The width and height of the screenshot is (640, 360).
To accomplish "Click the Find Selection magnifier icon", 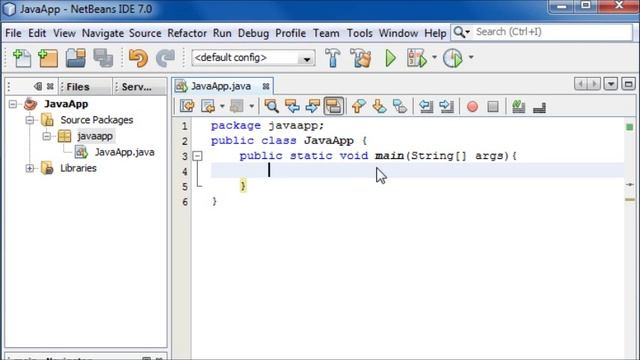I will (x=271, y=107).
